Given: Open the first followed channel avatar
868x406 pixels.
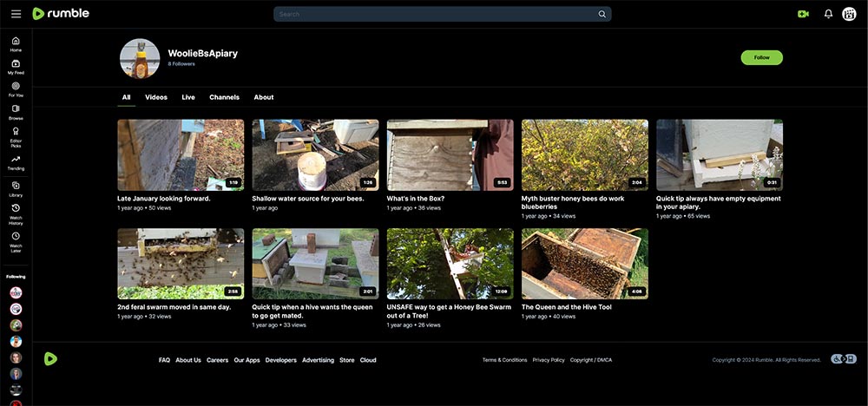Looking at the screenshot, I should pos(16,292).
